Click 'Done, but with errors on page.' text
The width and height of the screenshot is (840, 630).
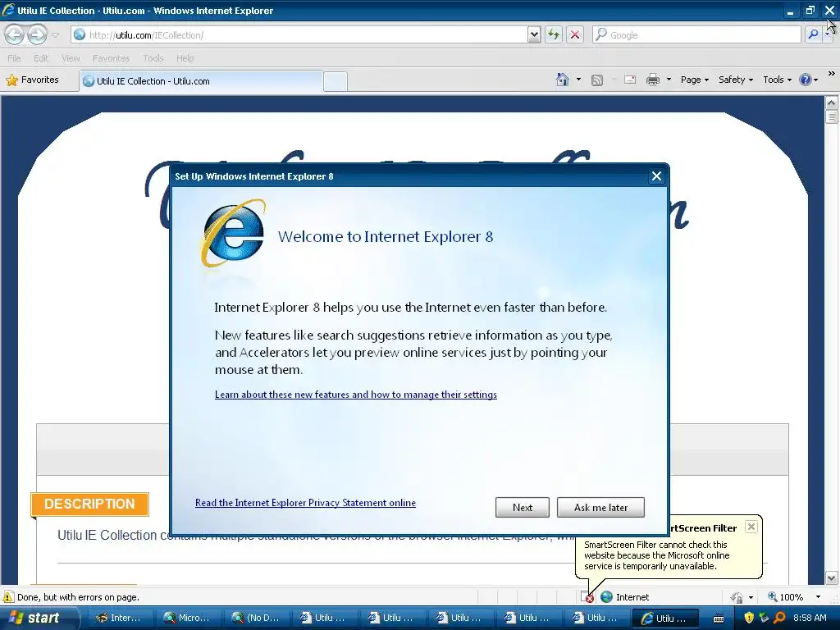[78, 597]
